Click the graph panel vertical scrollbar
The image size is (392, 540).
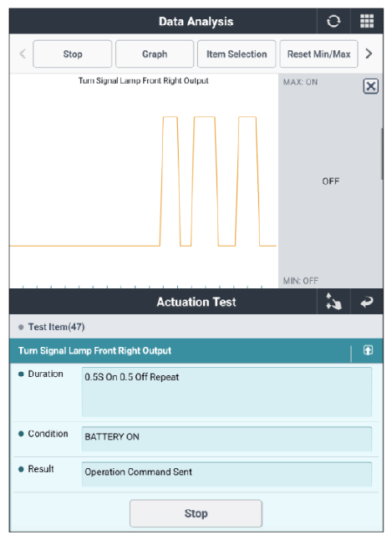click(x=382, y=154)
